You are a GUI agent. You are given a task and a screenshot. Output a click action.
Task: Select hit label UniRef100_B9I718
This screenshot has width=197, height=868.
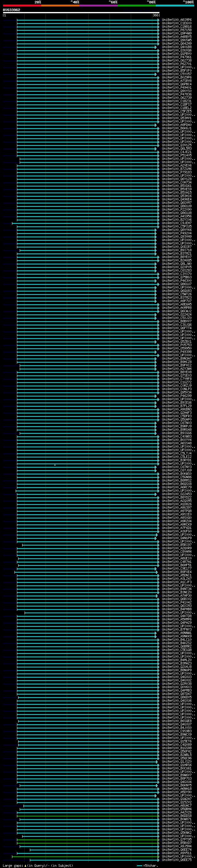tap(177, 250)
